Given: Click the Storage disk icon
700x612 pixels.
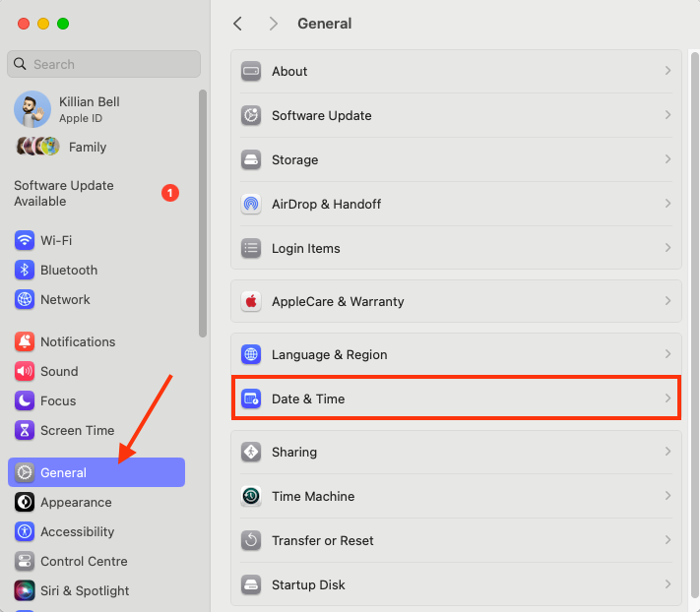Looking at the screenshot, I should coord(251,159).
